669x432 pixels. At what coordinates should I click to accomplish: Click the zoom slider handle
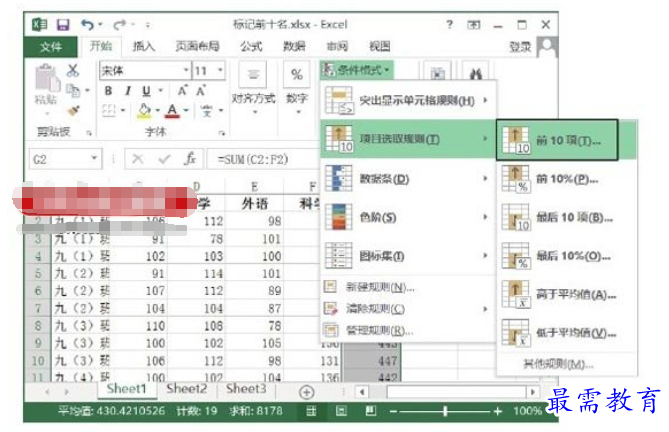(x=445, y=411)
